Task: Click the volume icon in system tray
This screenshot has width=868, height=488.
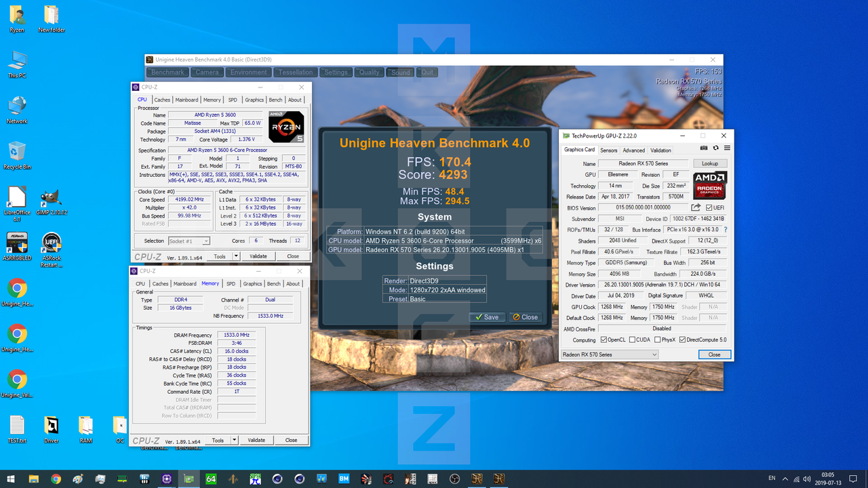Action: 806,479
